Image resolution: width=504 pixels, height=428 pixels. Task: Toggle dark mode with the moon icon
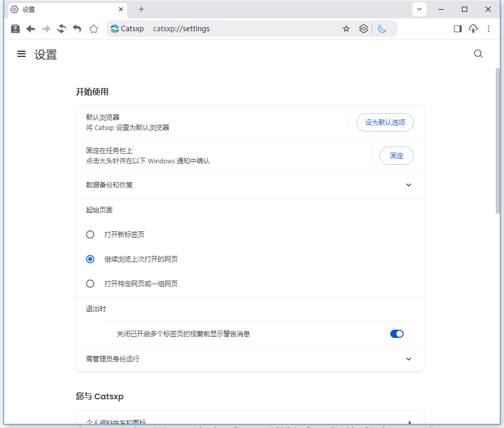coord(382,29)
